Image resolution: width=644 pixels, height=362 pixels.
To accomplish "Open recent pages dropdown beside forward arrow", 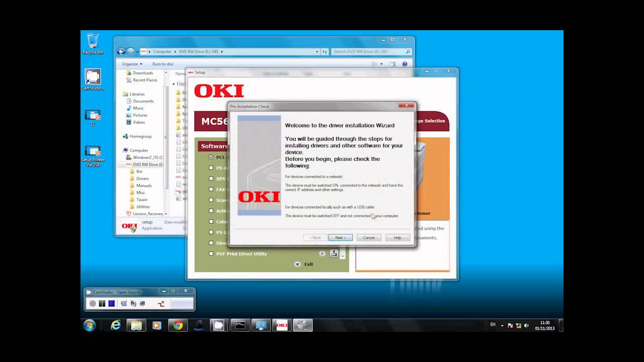I will pos(138,51).
